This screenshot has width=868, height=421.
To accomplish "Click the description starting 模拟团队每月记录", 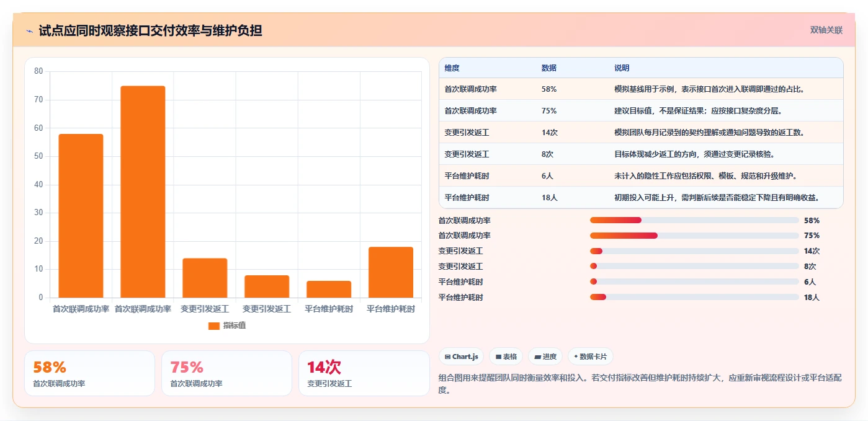I will pos(710,133).
